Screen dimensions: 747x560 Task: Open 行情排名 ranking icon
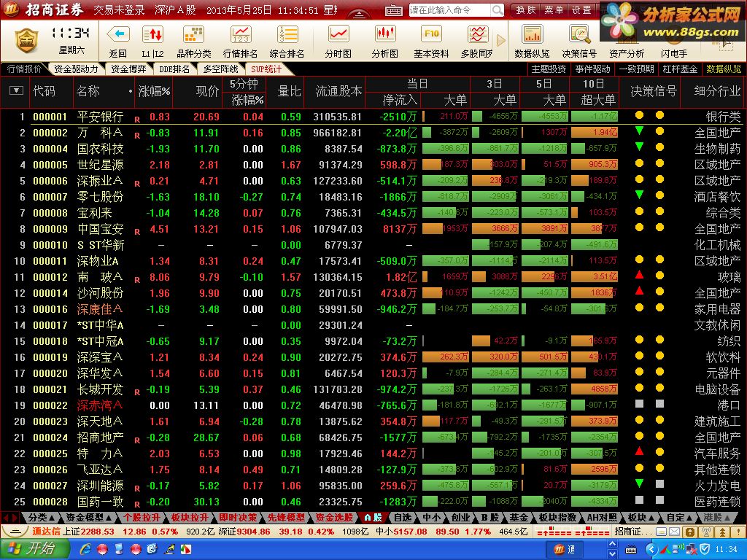[241, 34]
